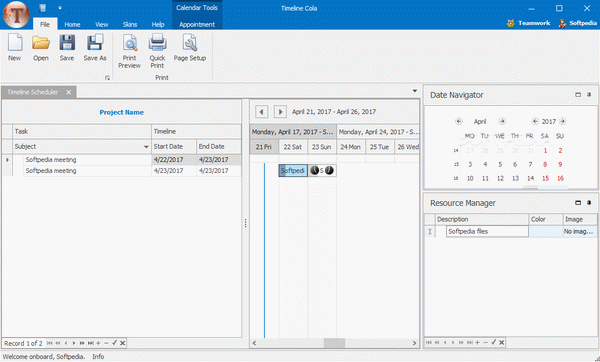Click the color cell for Softpedia files
Viewport: 600px width, 362px height.
(546, 232)
